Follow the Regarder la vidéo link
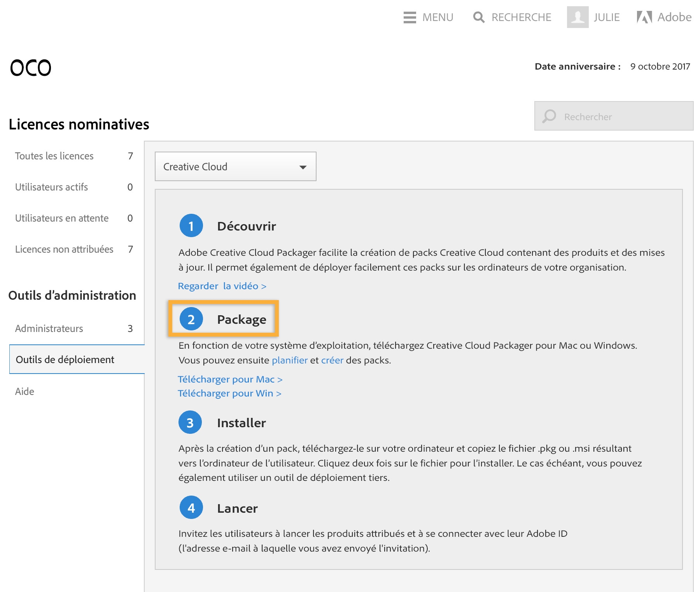The width and height of the screenshot is (700, 592). tap(222, 286)
